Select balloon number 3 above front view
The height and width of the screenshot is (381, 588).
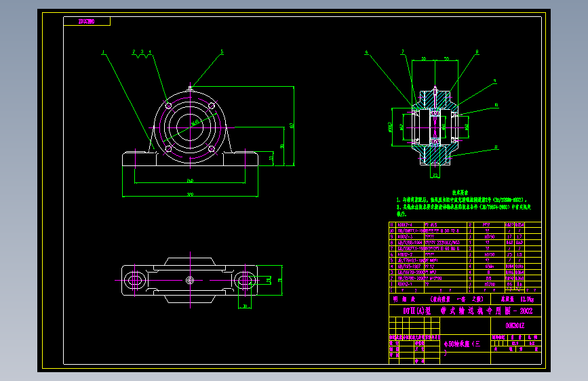coord(142,52)
